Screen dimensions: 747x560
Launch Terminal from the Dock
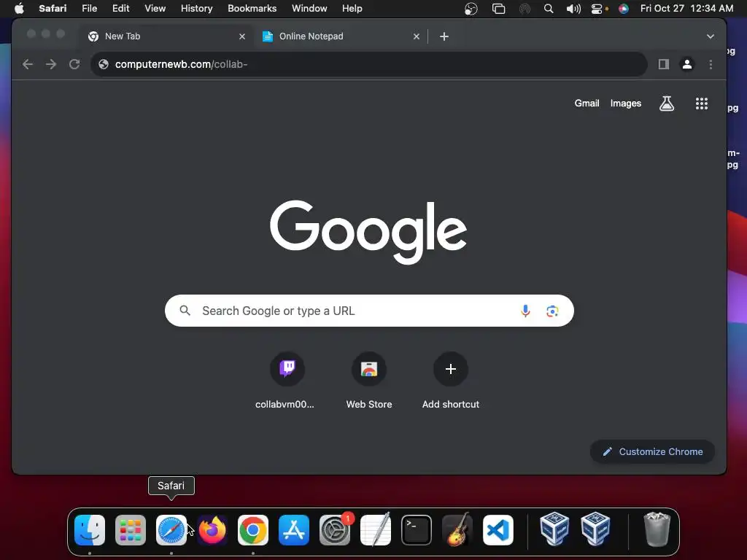click(x=417, y=530)
